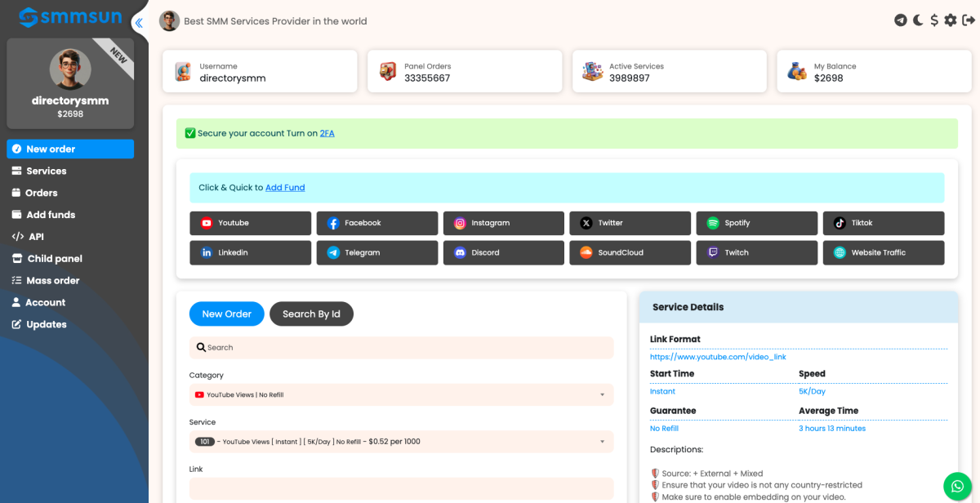Viewport: 980px width, 503px height.
Task: Select the Discord platform filter
Action: tap(503, 252)
